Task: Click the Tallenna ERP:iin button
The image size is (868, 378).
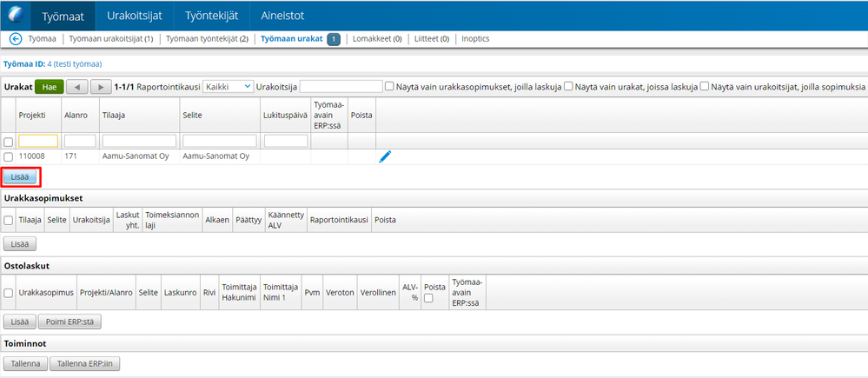Action: coord(84,363)
